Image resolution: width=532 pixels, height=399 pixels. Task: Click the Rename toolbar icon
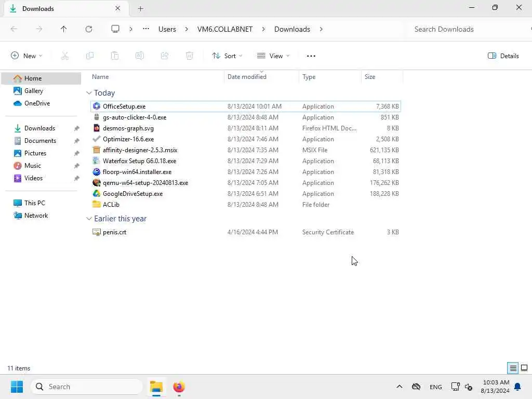click(139, 56)
